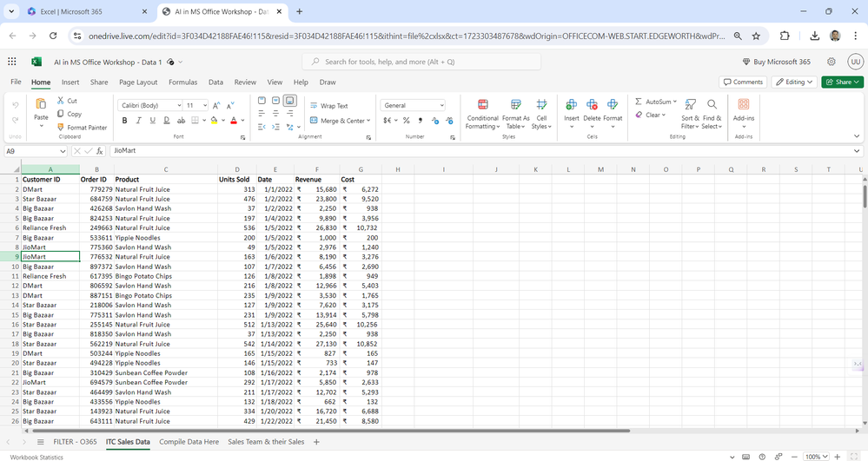
Task: Open the app launcher waffle icon
Action: pyautogui.click(x=12, y=62)
